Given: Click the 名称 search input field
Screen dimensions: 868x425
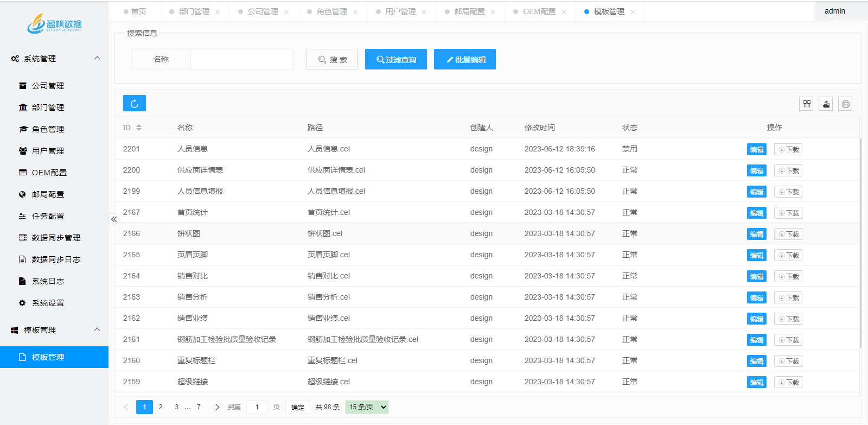Looking at the screenshot, I should 242,59.
